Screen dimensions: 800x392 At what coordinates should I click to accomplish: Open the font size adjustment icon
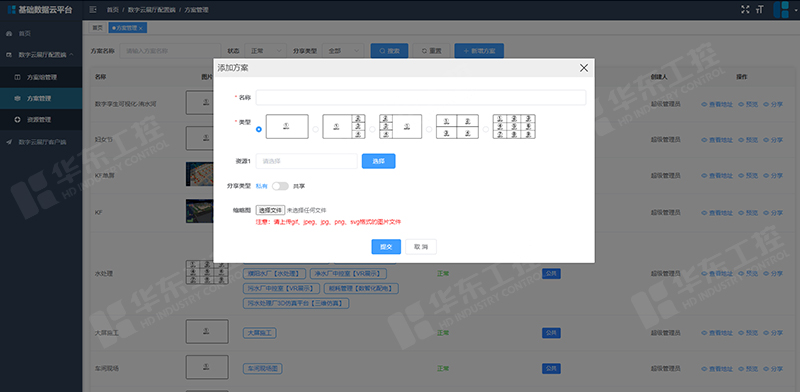coord(760,9)
